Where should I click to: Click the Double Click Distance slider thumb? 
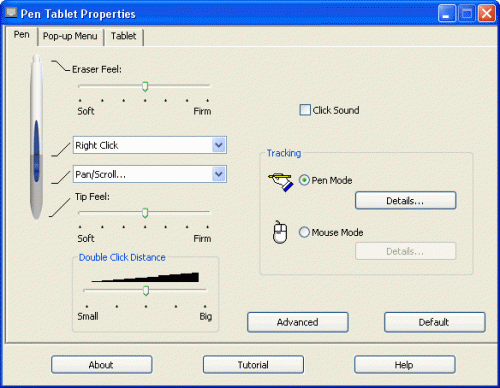coord(146,291)
